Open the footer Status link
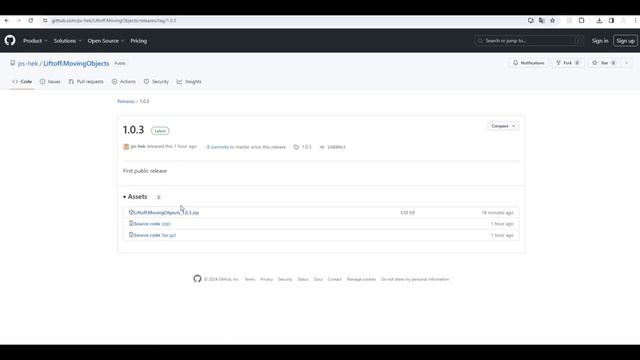This screenshot has width=640, height=360. 303,279
